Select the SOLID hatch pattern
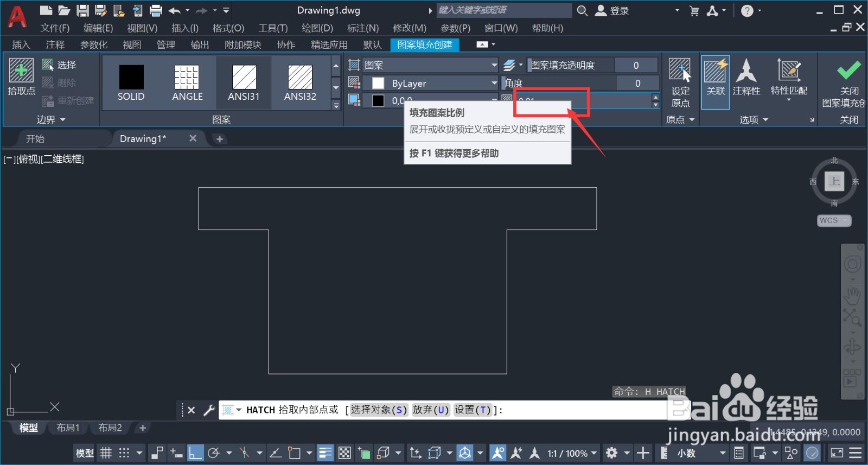This screenshot has width=868, height=465. tap(131, 83)
